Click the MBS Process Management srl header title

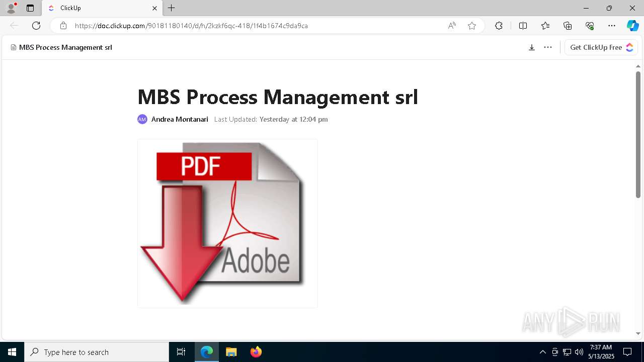65,47
